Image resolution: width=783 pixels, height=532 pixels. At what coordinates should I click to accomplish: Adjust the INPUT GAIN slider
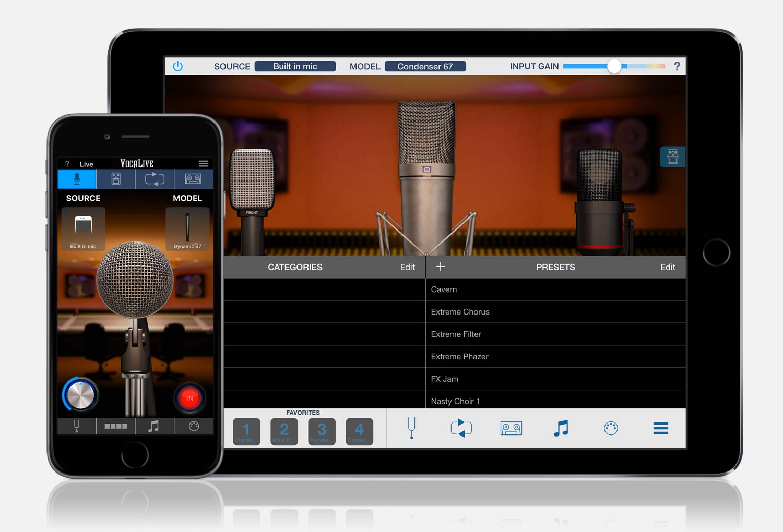coord(615,66)
